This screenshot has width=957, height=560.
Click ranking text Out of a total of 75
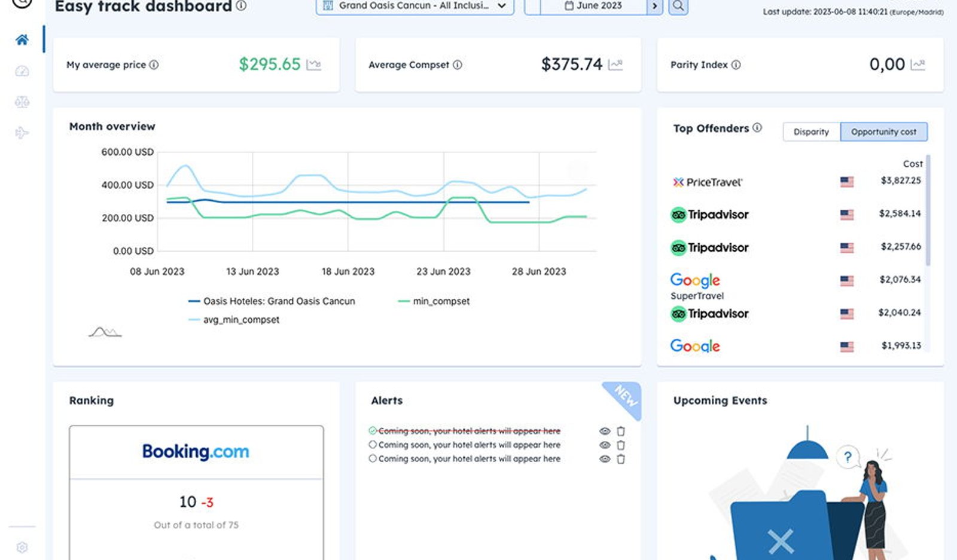coord(196,525)
